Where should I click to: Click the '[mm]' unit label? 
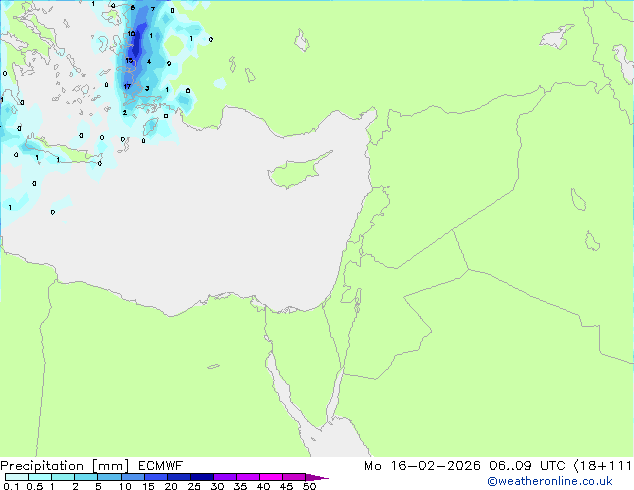pyautogui.click(x=111, y=466)
